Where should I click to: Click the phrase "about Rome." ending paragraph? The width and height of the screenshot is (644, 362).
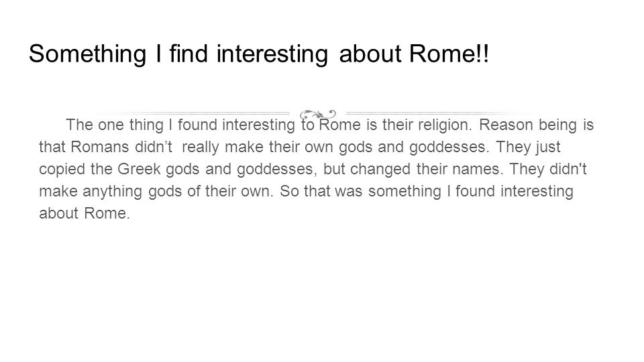(x=85, y=213)
